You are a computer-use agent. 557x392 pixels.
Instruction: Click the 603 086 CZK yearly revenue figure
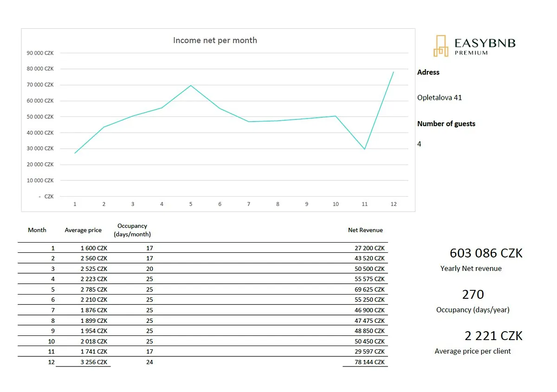486,253
